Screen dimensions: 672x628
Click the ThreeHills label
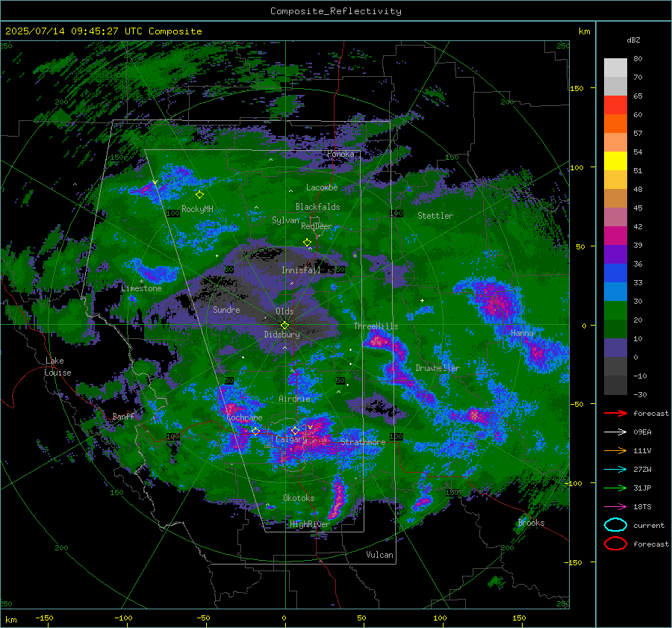(376, 326)
